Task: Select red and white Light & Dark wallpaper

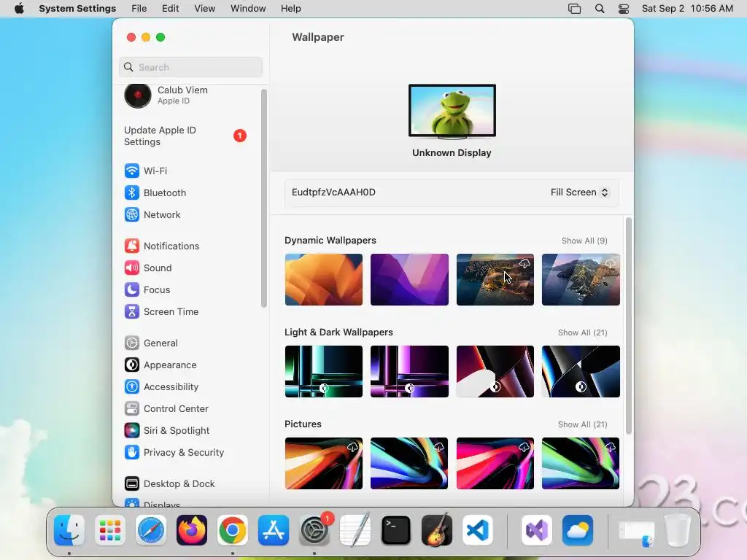Action: [495, 371]
